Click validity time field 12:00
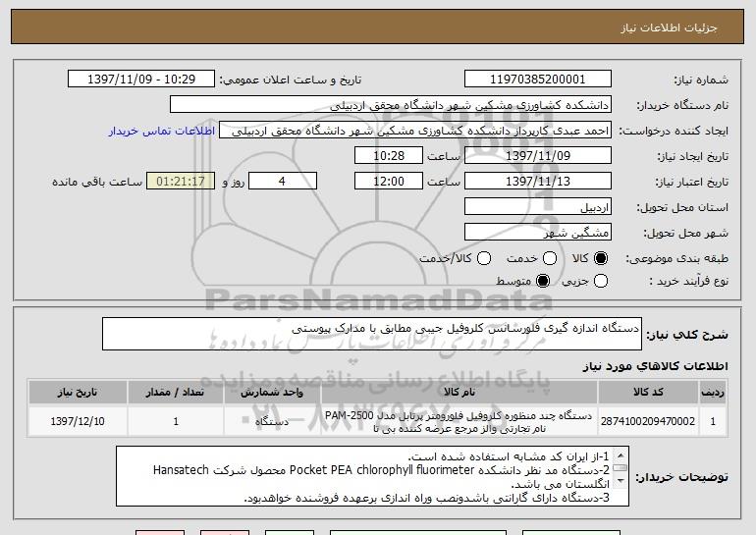 click(x=389, y=182)
